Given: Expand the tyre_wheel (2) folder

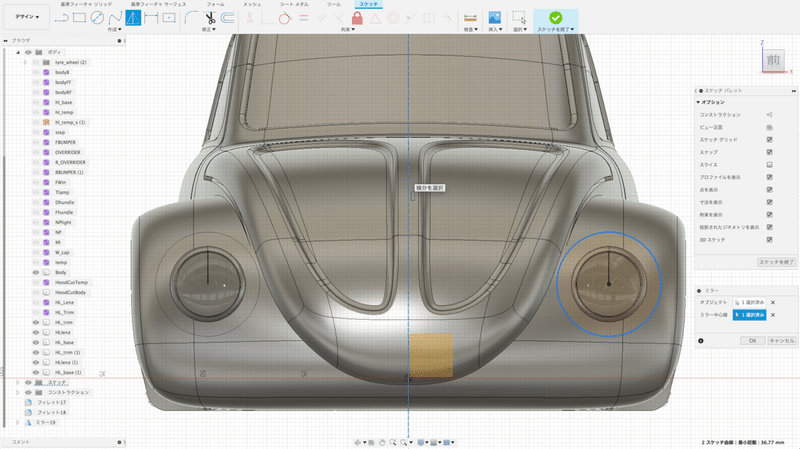Looking at the screenshot, I should [25, 62].
